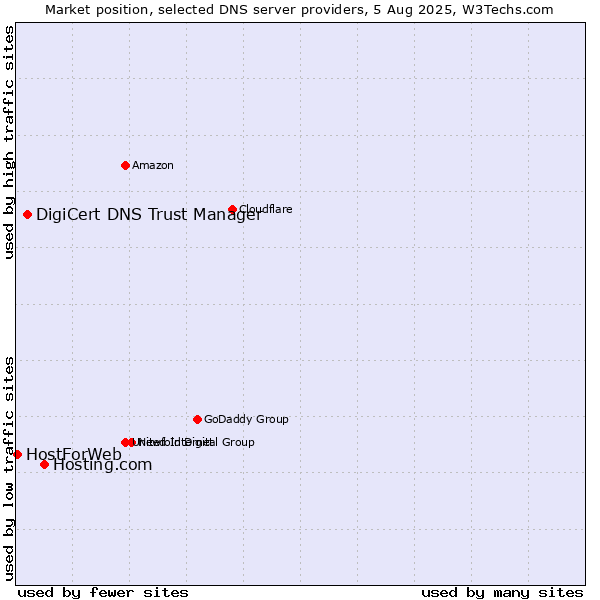Select the Amazon label text
The width and height of the screenshot is (600, 600).
tap(153, 165)
